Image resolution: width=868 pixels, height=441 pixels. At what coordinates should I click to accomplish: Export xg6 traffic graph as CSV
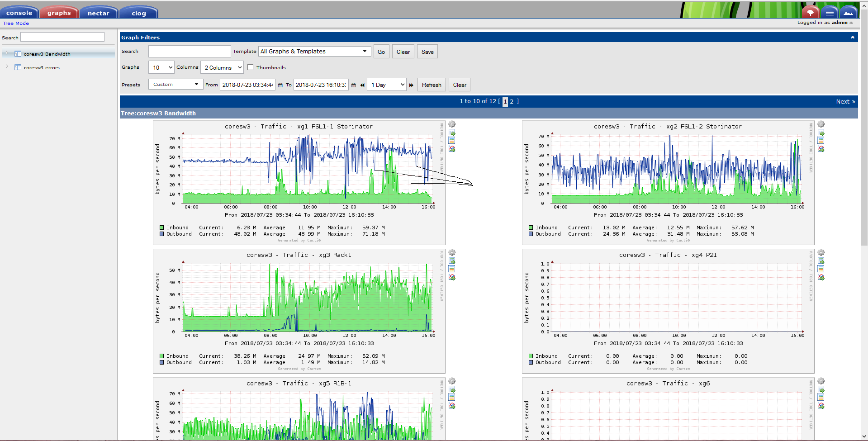click(821, 389)
